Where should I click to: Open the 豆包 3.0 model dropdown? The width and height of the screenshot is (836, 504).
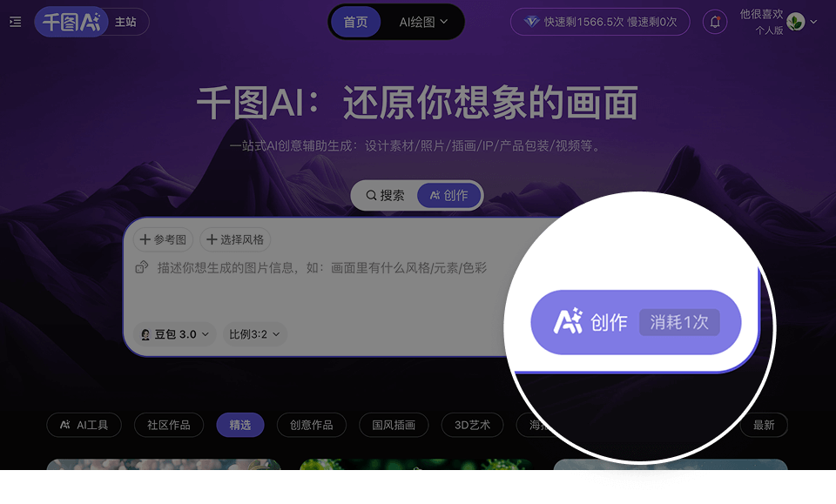coord(174,334)
